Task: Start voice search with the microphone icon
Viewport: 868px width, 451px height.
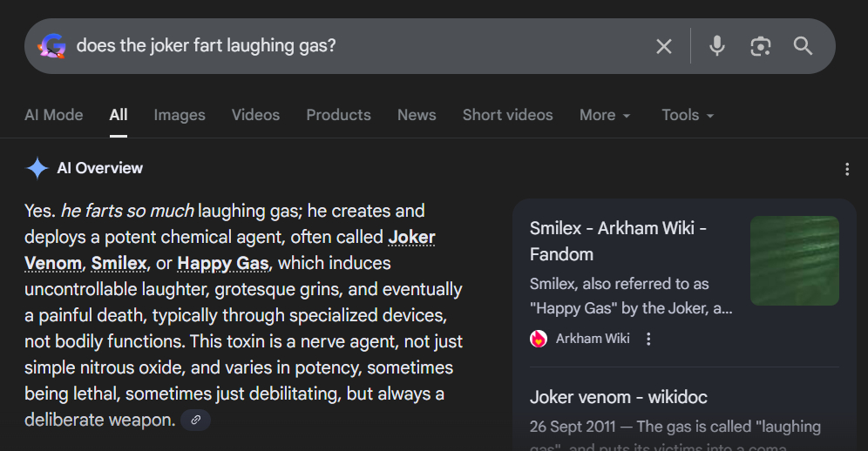Action: click(x=717, y=46)
